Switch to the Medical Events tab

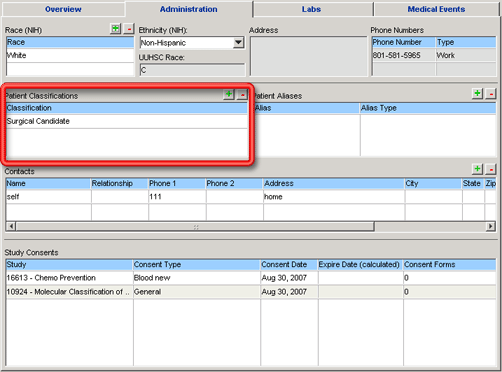[436, 9]
